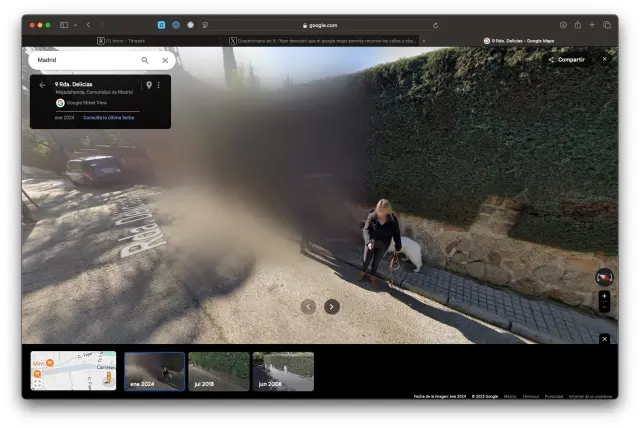This screenshot has width=640, height=428.
Task: Click the search magnifier icon in Maps
Action: point(145,60)
